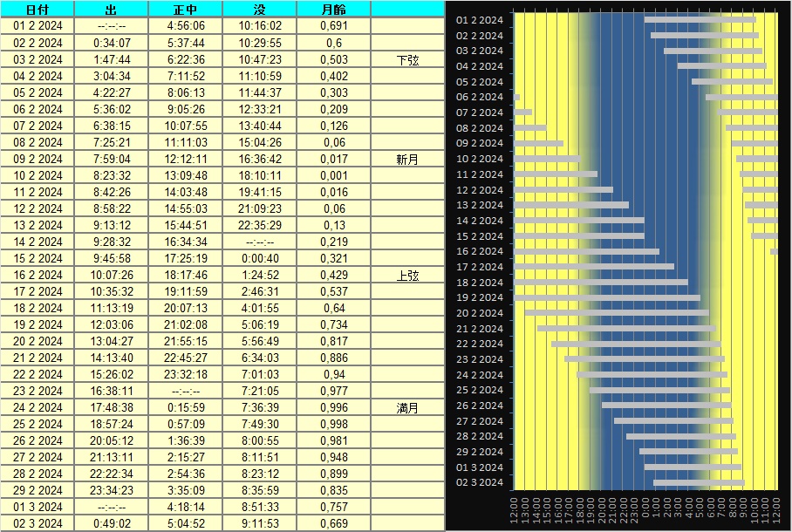Select the 満月 phase label cell
This screenshot has width=792, height=532.
pos(407,408)
